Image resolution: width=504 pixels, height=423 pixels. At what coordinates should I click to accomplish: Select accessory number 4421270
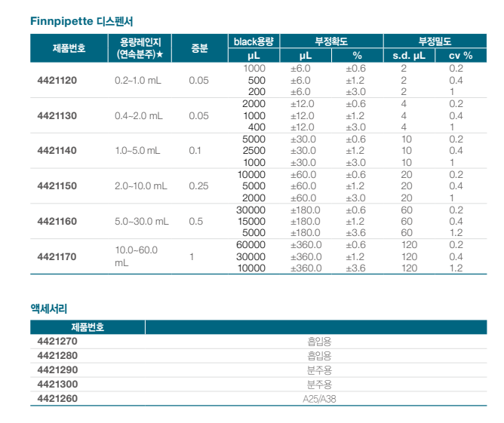coord(57,341)
